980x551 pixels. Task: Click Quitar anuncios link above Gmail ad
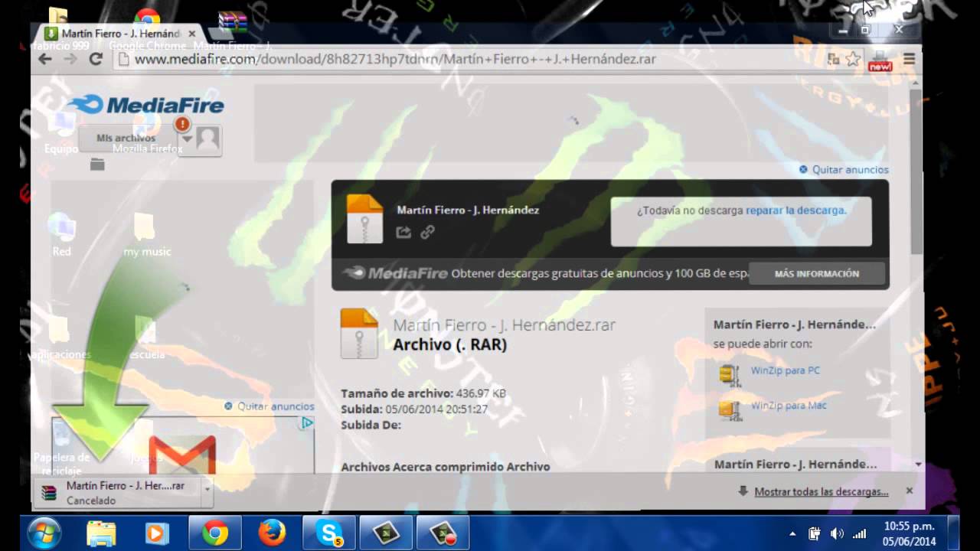(276, 406)
